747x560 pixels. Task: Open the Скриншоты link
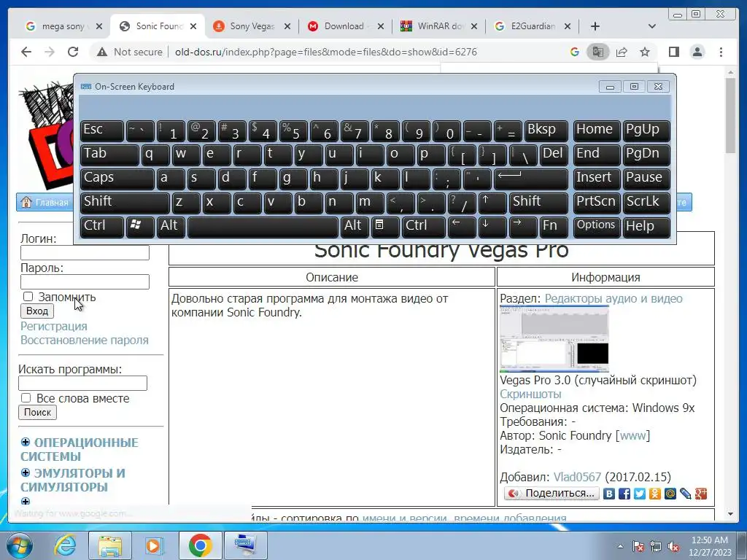click(x=530, y=394)
